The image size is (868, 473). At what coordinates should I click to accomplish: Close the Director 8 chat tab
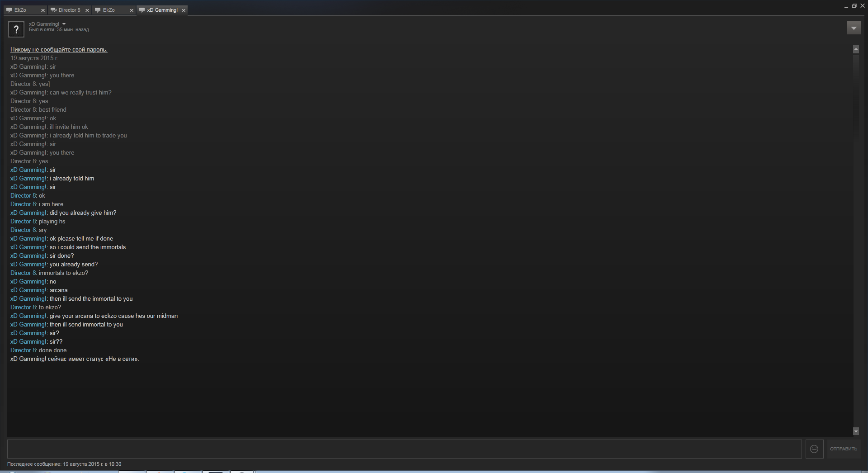pyautogui.click(x=87, y=10)
